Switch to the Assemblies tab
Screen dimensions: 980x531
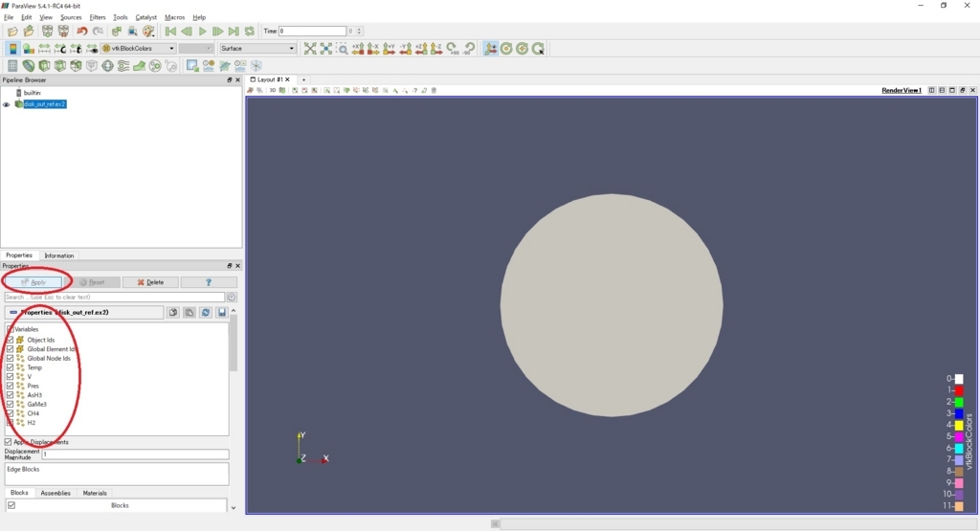(x=56, y=493)
